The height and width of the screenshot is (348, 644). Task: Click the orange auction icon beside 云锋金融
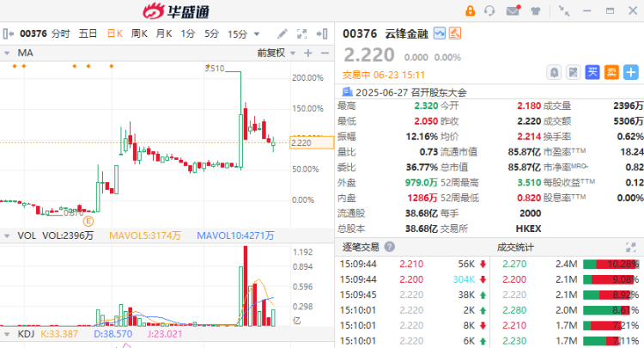click(455, 34)
